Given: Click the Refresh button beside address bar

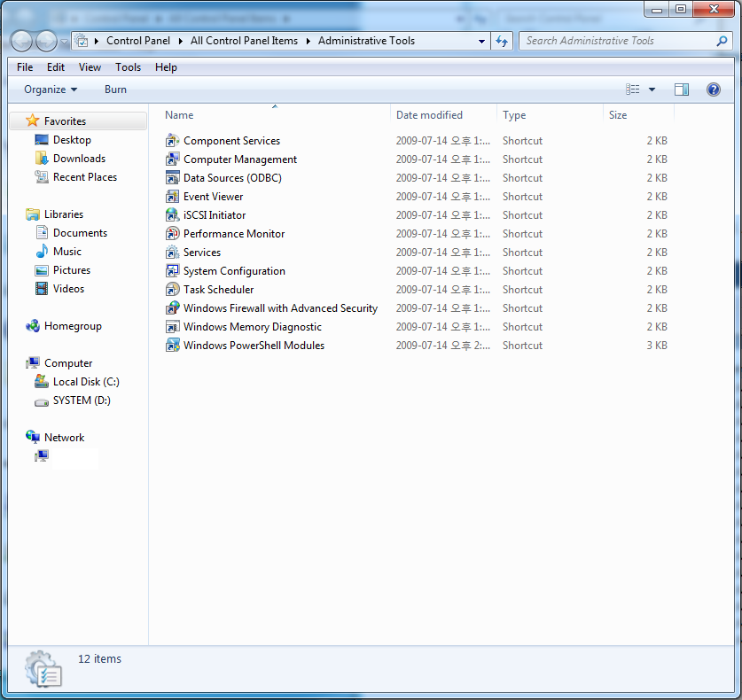Looking at the screenshot, I should pyautogui.click(x=502, y=41).
